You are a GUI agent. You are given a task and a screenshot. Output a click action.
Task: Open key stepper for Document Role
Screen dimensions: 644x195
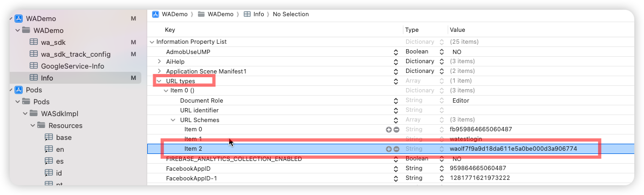tap(396, 101)
